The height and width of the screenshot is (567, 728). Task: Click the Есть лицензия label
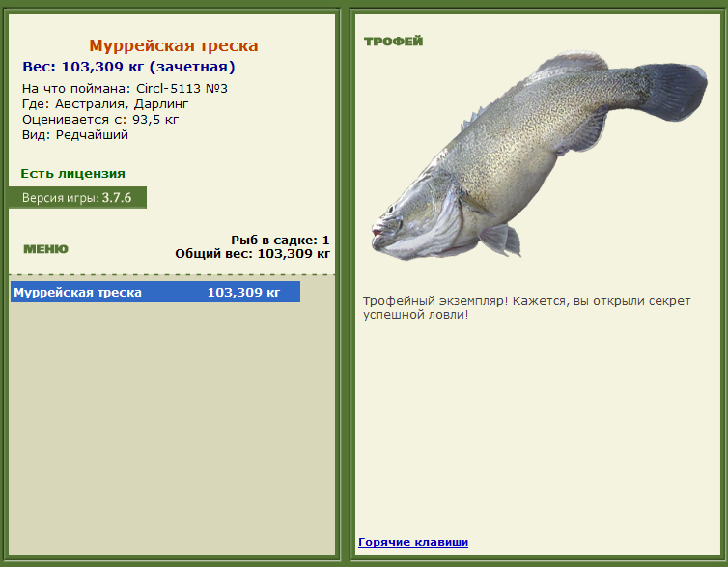point(72,174)
